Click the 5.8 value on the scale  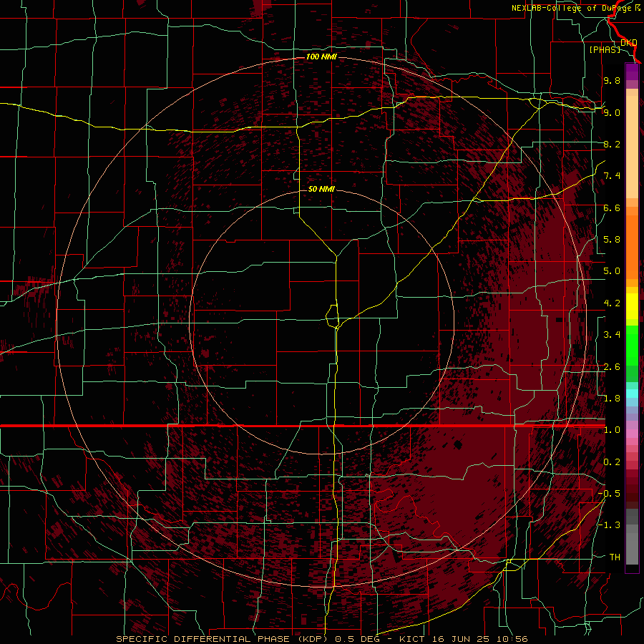612,240
